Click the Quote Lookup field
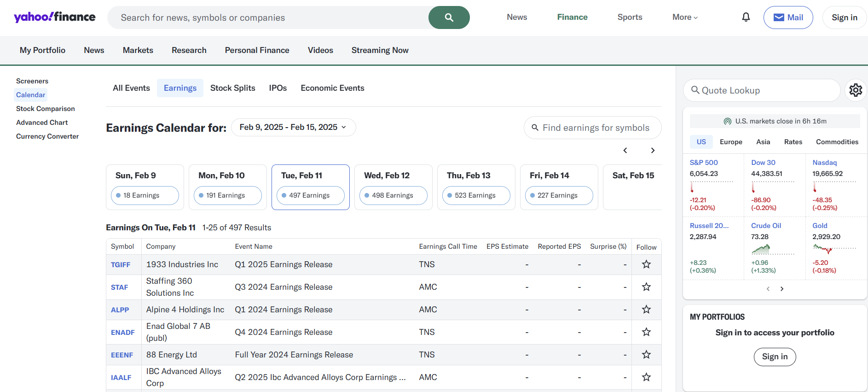The width and height of the screenshot is (868, 392). (762, 90)
